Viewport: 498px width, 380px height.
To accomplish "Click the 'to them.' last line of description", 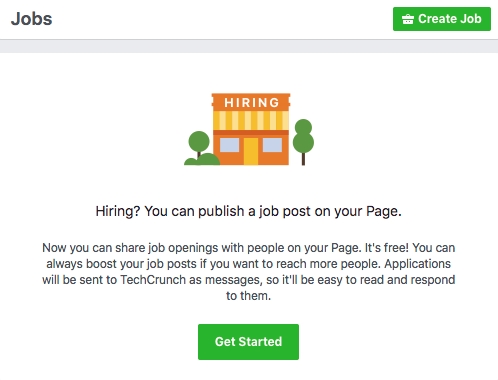I will pos(249,296).
